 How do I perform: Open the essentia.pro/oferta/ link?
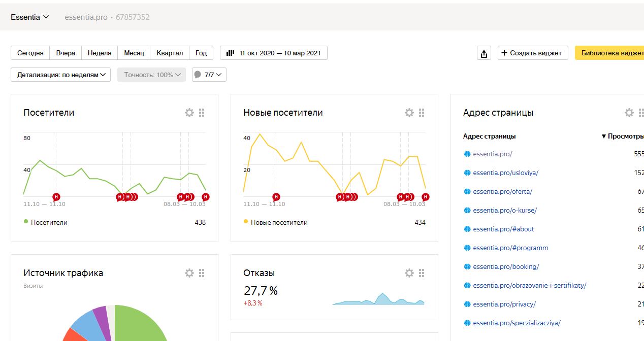[502, 191]
